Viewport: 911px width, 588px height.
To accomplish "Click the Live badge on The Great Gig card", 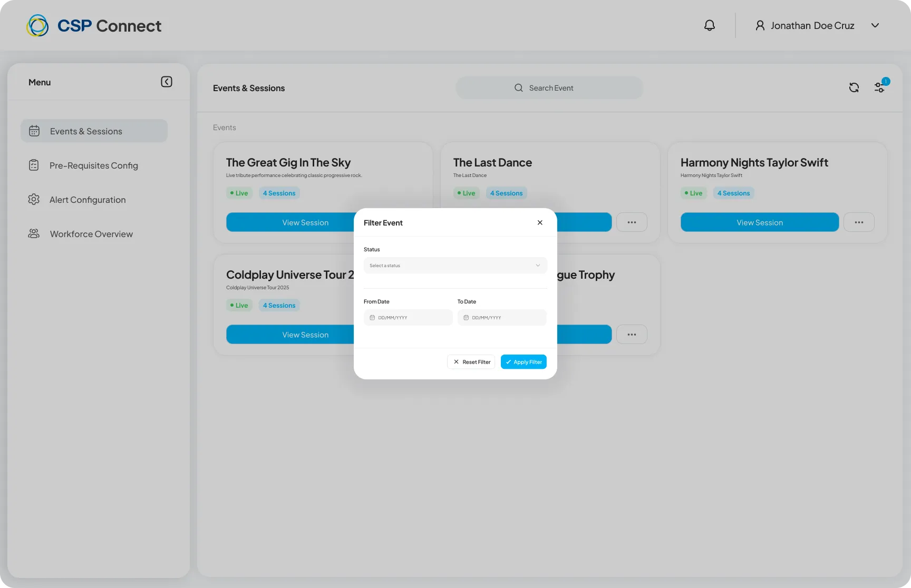I will [x=239, y=193].
